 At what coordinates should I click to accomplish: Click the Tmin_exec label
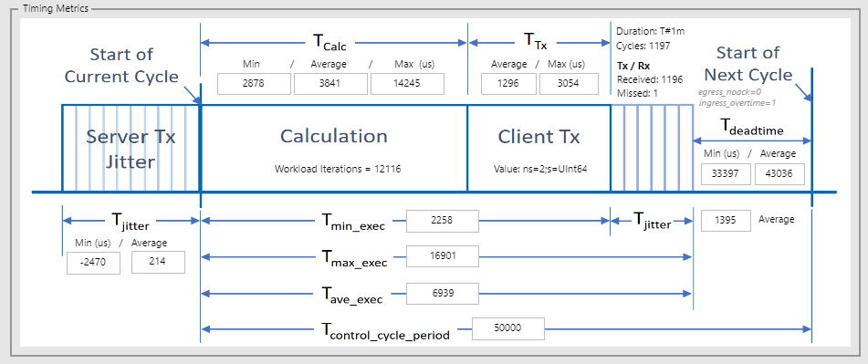tap(353, 223)
